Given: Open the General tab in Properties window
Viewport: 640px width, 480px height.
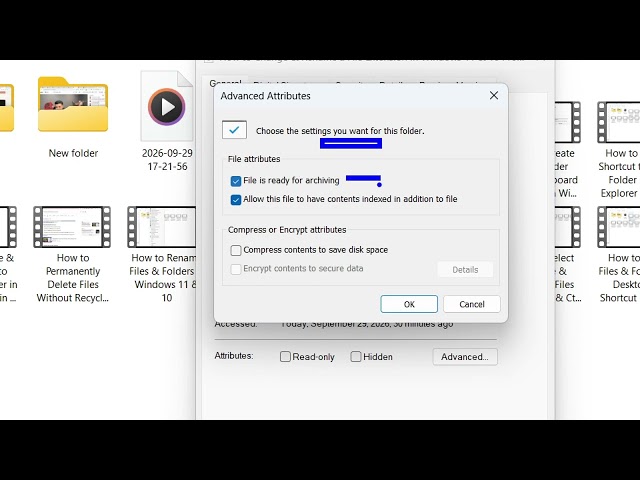Looking at the screenshot, I should (225, 83).
